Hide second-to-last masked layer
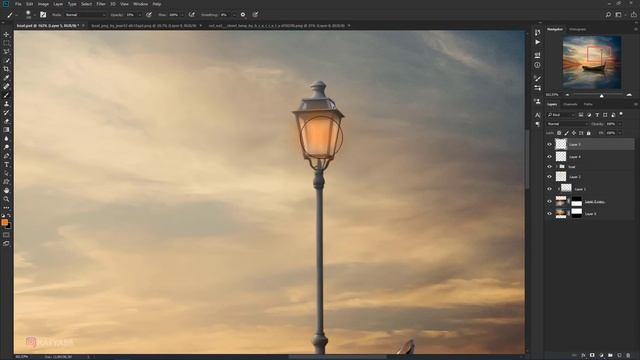The image size is (640, 360). pyautogui.click(x=549, y=201)
